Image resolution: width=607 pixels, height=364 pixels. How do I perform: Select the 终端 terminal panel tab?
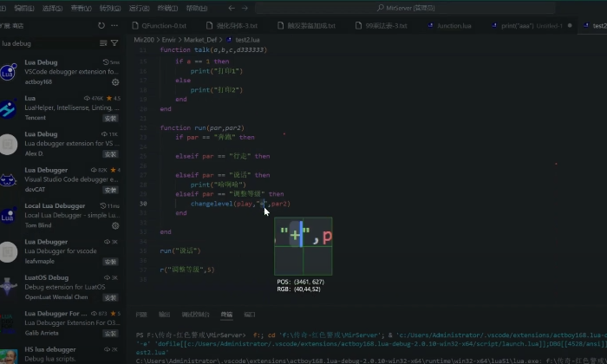coord(226,315)
